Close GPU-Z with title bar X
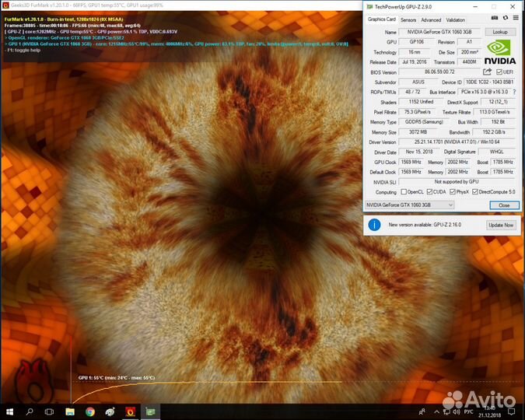 [513, 6]
